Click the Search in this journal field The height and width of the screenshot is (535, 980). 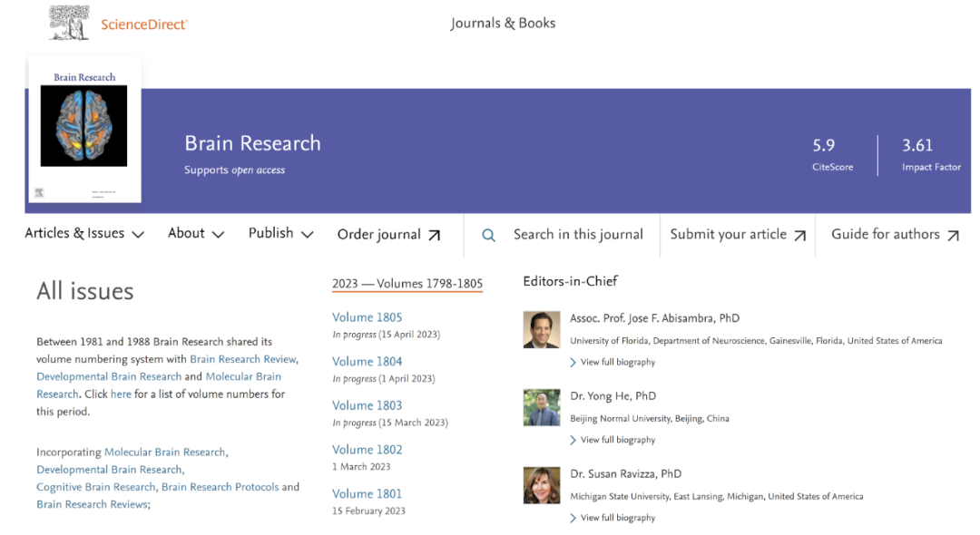click(578, 234)
